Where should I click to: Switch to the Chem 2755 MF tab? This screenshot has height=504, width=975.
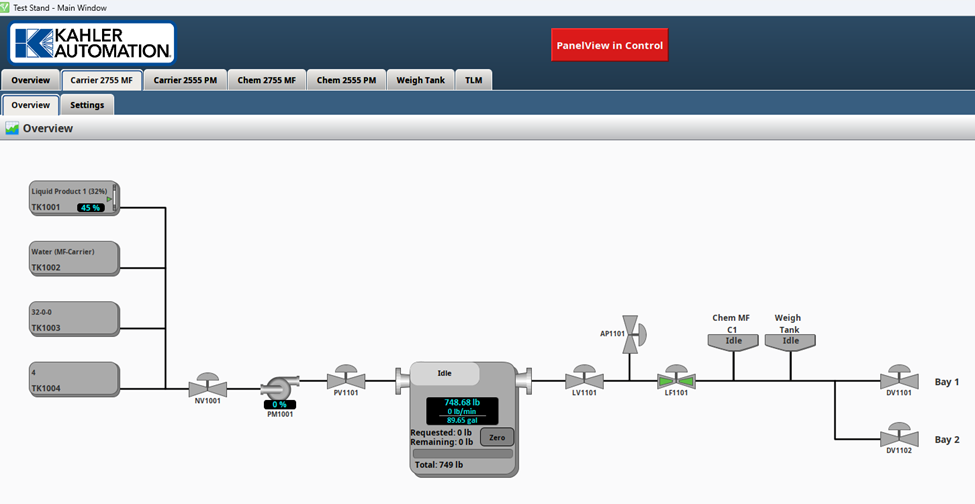(x=266, y=80)
